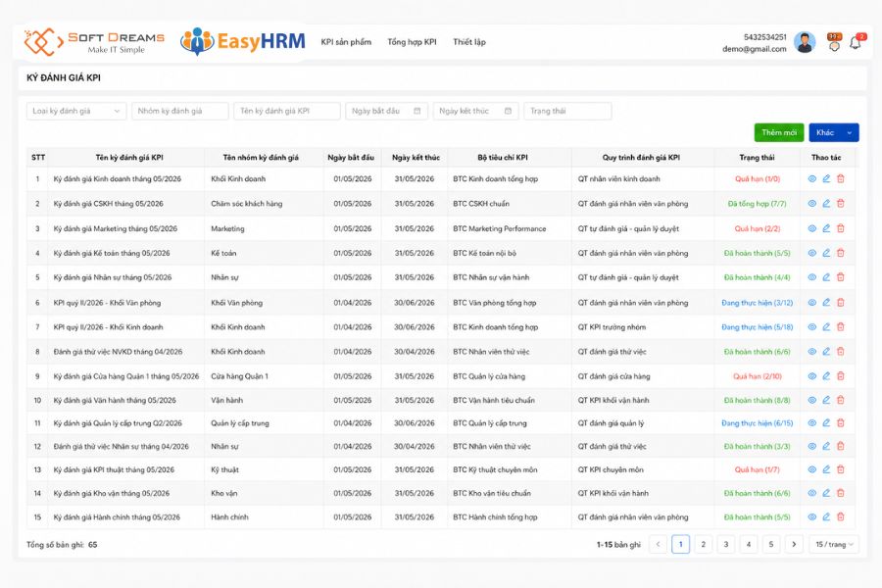Pick a date in Ngày kết thúc field
Screen dimensions: 882x588
475,111
